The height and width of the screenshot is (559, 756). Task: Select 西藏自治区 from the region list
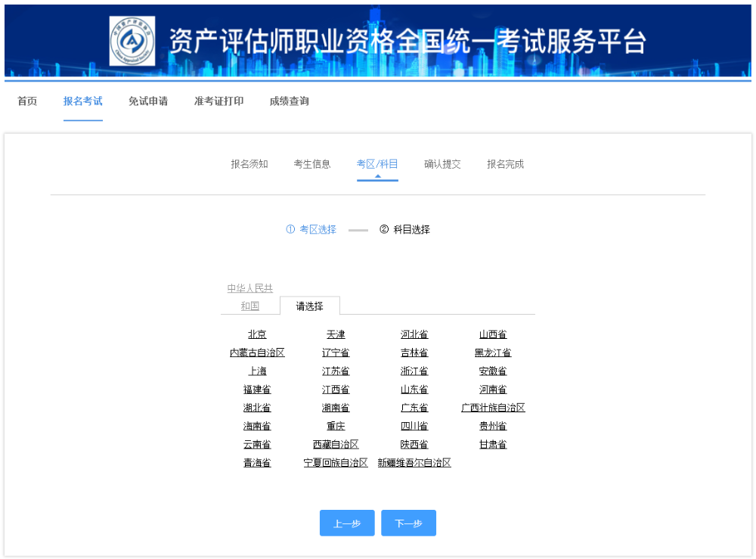(336, 444)
